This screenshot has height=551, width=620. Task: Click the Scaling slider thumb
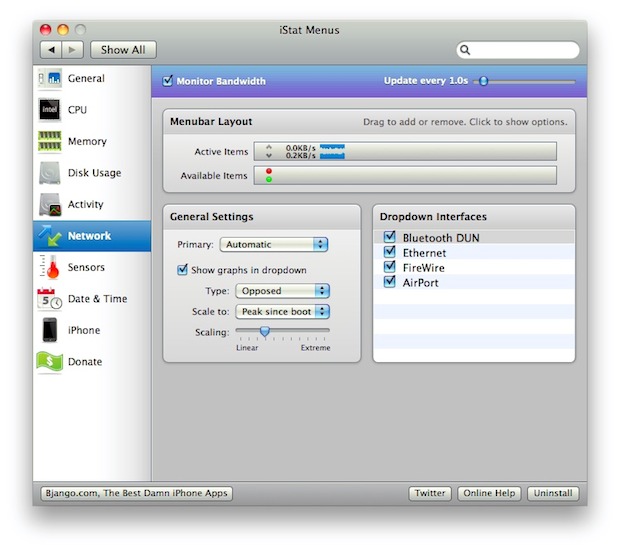coord(265,331)
